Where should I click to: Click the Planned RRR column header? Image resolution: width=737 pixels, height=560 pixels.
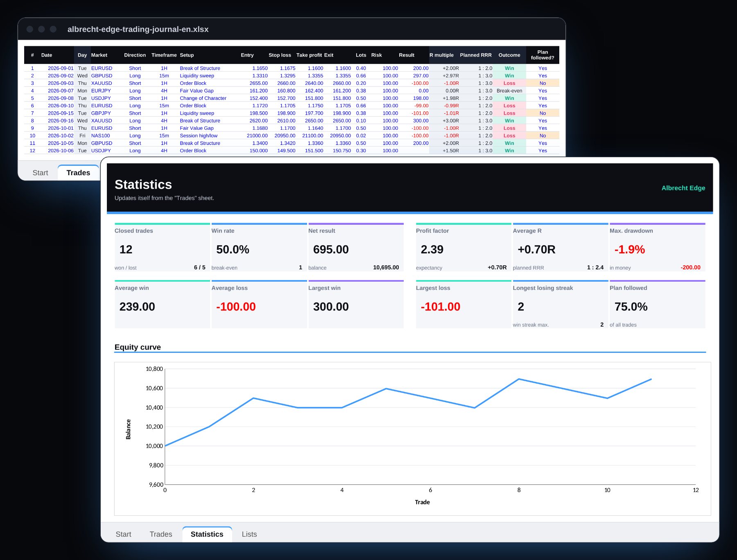(x=475, y=55)
